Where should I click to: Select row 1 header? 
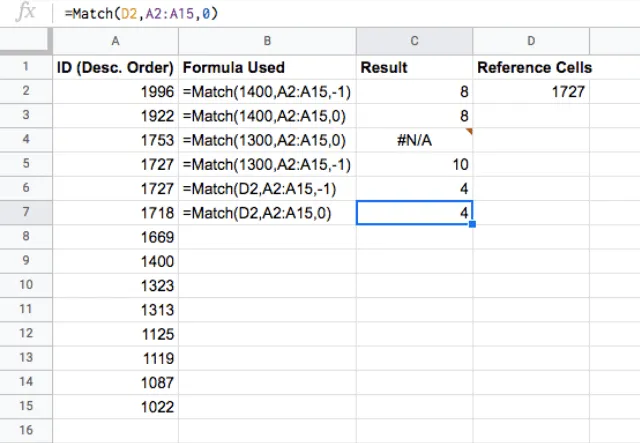coord(26,66)
